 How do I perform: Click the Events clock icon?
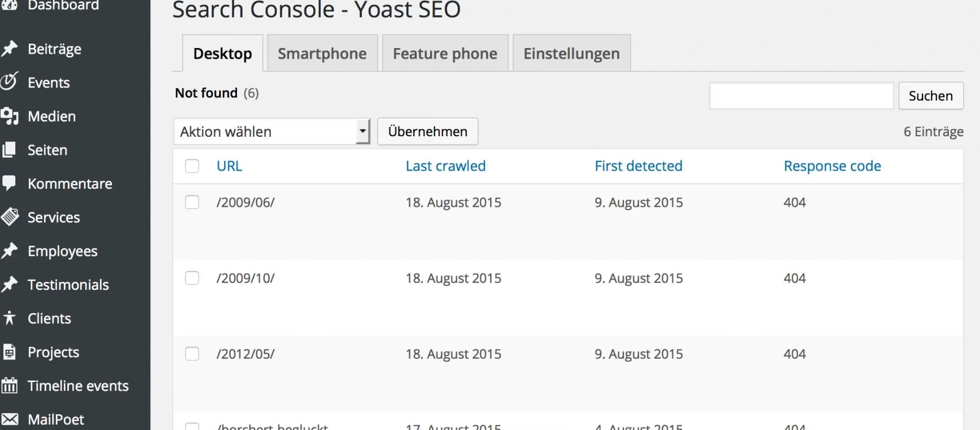pyautogui.click(x=9, y=81)
